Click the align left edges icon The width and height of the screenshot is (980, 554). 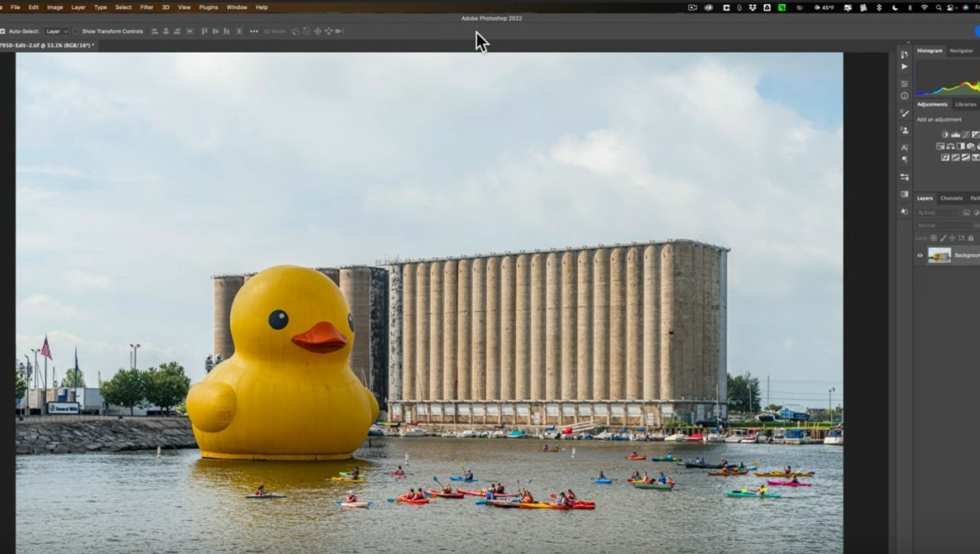155,31
